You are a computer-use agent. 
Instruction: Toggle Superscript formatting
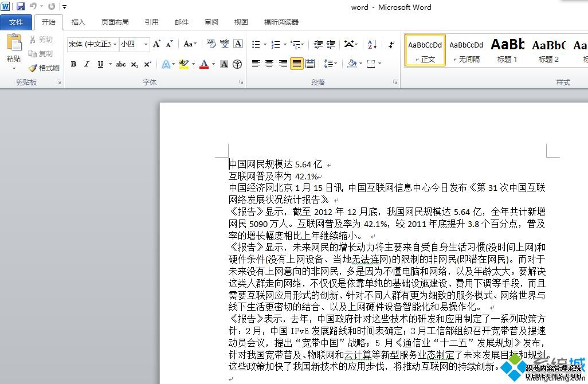pyautogui.click(x=148, y=64)
